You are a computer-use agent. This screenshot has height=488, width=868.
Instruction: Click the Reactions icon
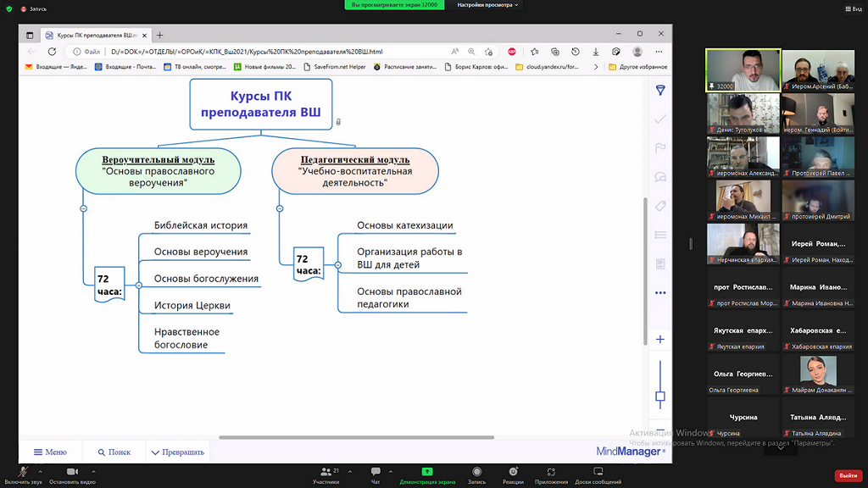tap(513, 472)
